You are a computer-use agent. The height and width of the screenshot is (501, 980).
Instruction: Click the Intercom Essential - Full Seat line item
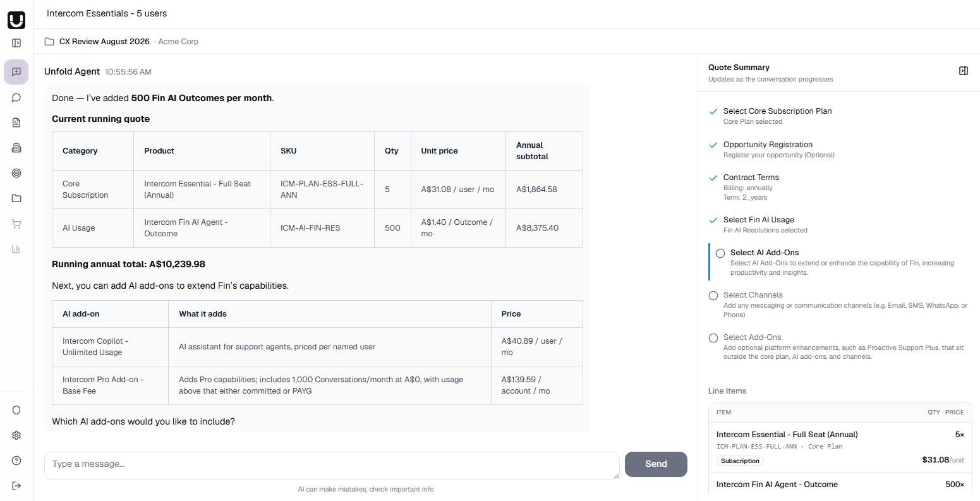(840, 447)
